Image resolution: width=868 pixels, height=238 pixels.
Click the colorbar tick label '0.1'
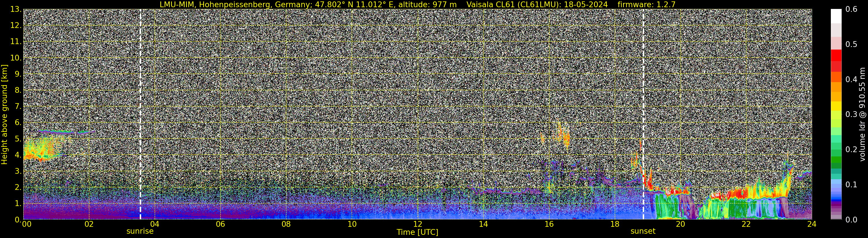pyautogui.click(x=852, y=185)
